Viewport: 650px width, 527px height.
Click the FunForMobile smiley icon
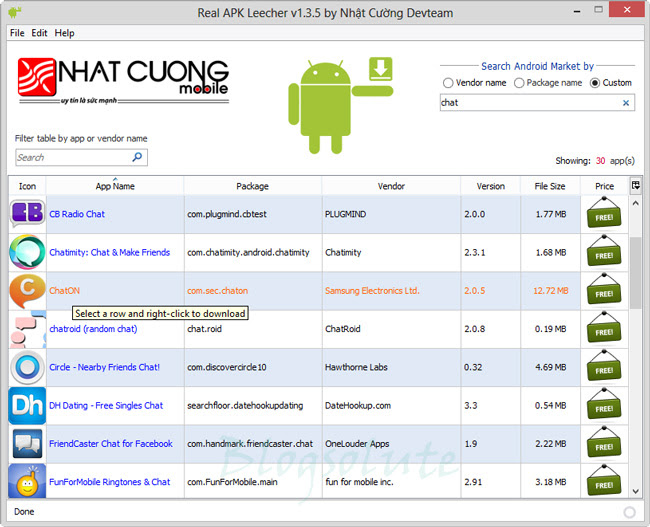click(27, 482)
